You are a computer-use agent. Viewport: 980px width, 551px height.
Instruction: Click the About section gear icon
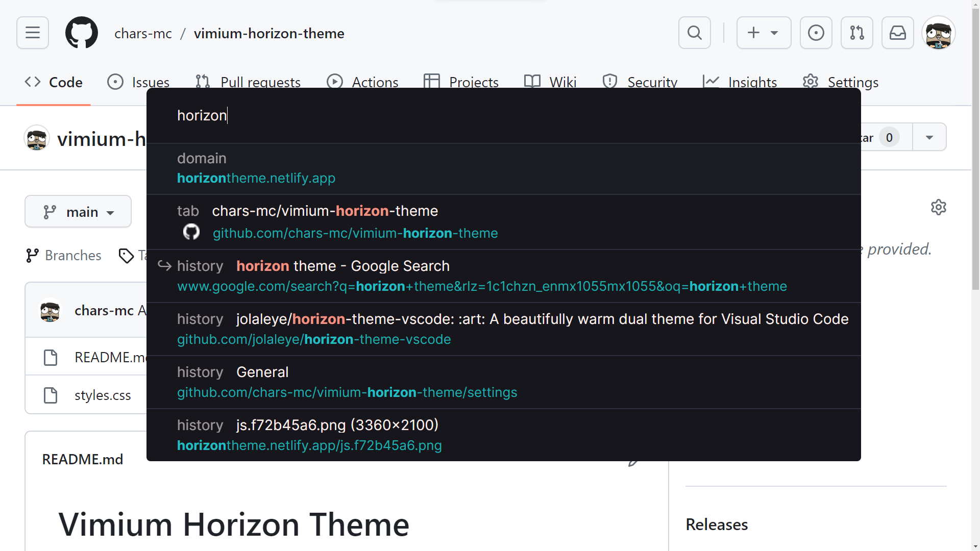pyautogui.click(x=938, y=207)
